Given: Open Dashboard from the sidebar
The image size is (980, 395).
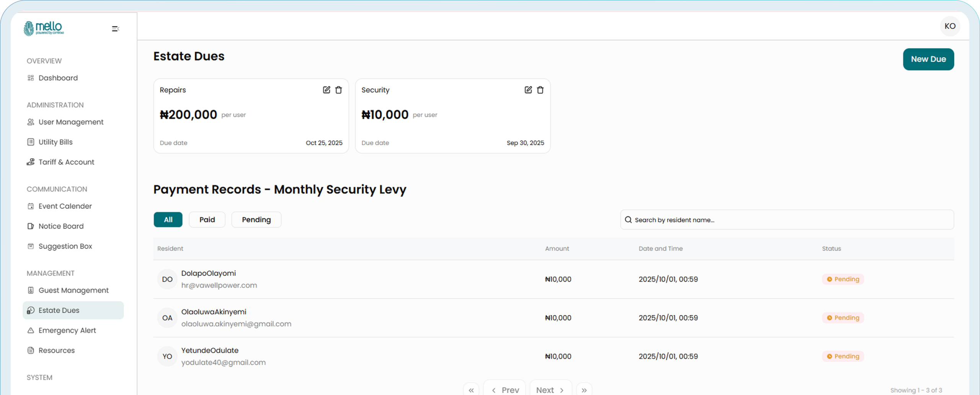Looking at the screenshot, I should (x=58, y=78).
